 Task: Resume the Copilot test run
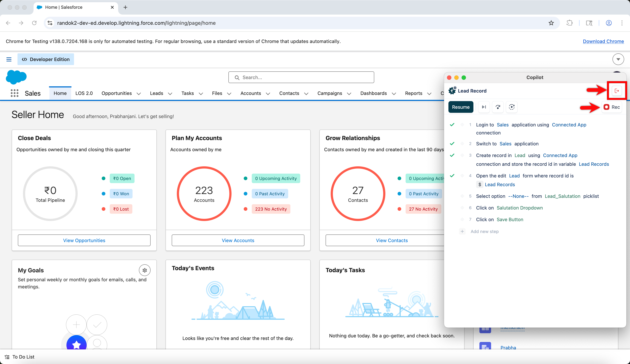point(461,107)
